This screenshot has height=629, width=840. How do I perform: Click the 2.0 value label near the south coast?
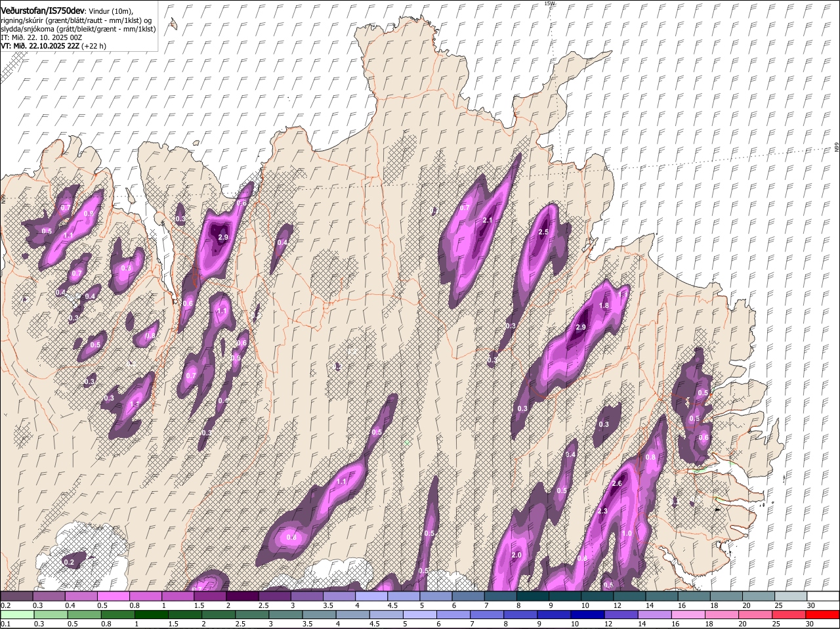coord(516,555)
